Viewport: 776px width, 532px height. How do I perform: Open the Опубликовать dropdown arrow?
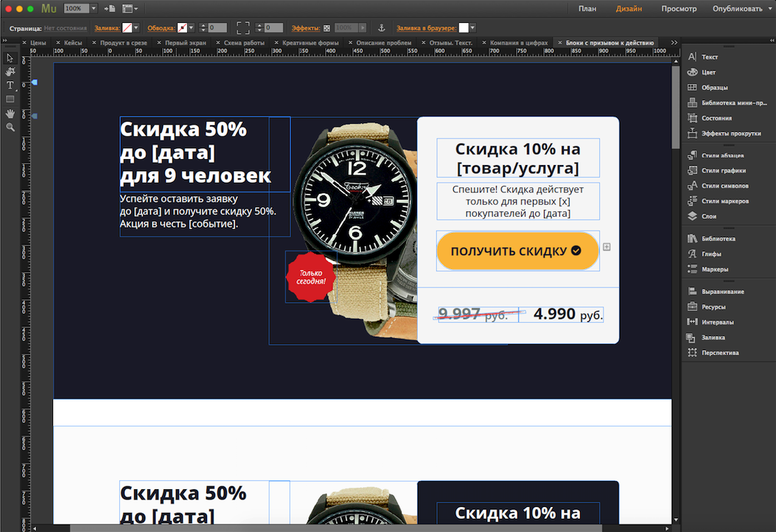pos(770,8)
